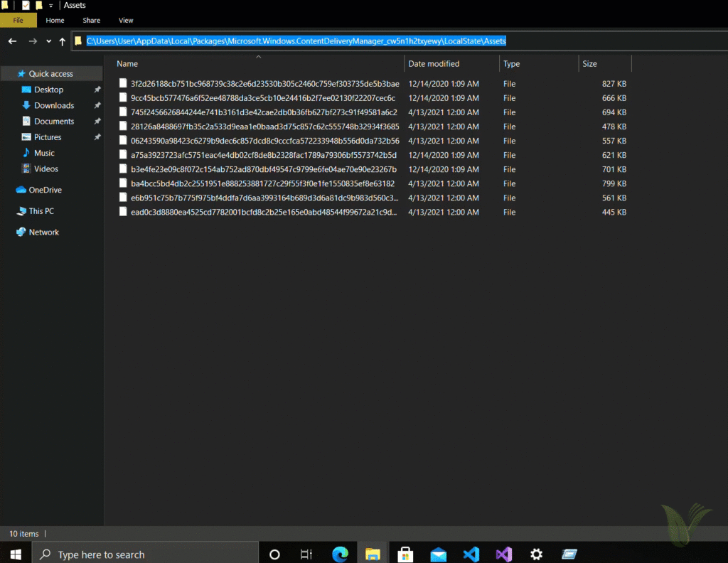Click the address bar path field

(x=400, y=41)
